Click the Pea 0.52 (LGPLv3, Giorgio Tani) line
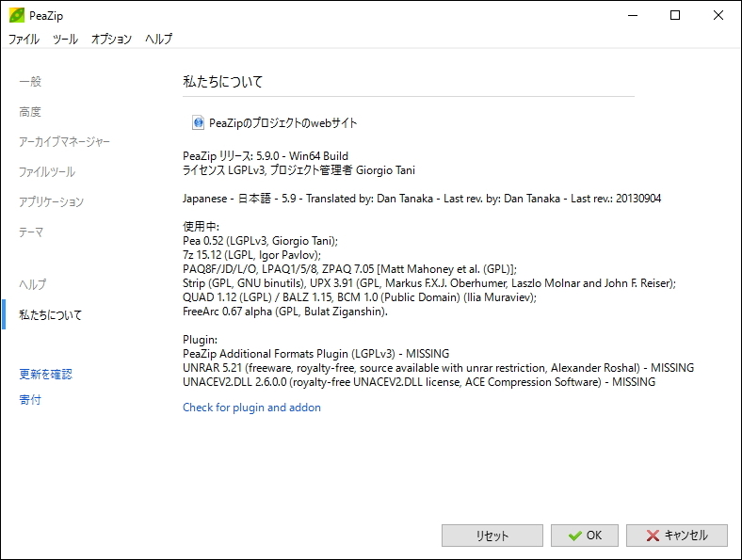742x560 pixels. click(x=260, y=241)
